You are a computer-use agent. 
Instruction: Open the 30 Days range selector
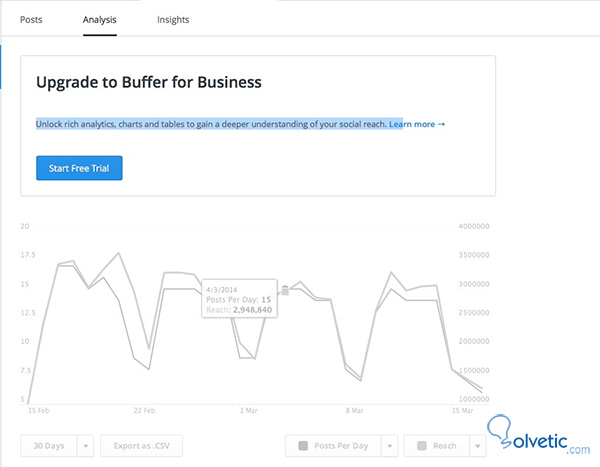(48, 446)
